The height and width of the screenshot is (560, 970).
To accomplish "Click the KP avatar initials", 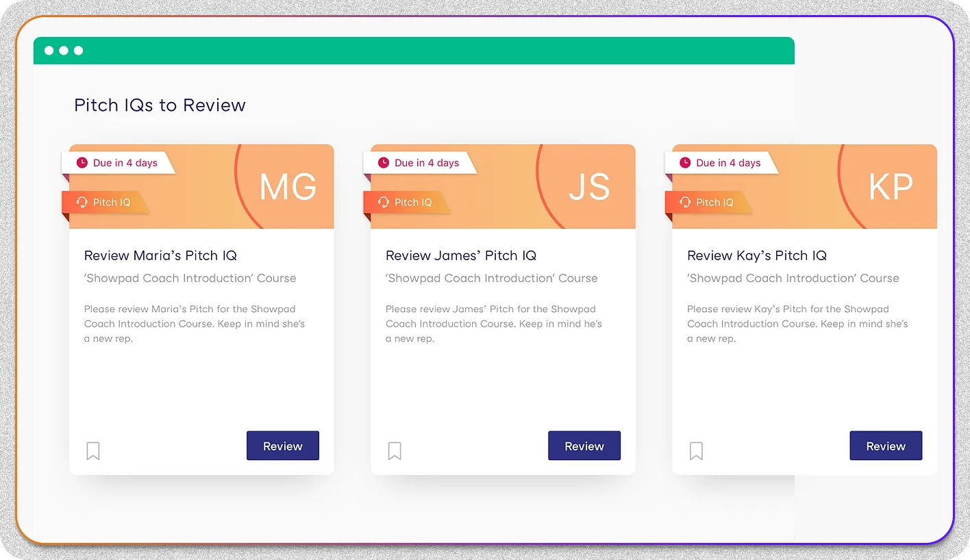I will tap(891, 187).
